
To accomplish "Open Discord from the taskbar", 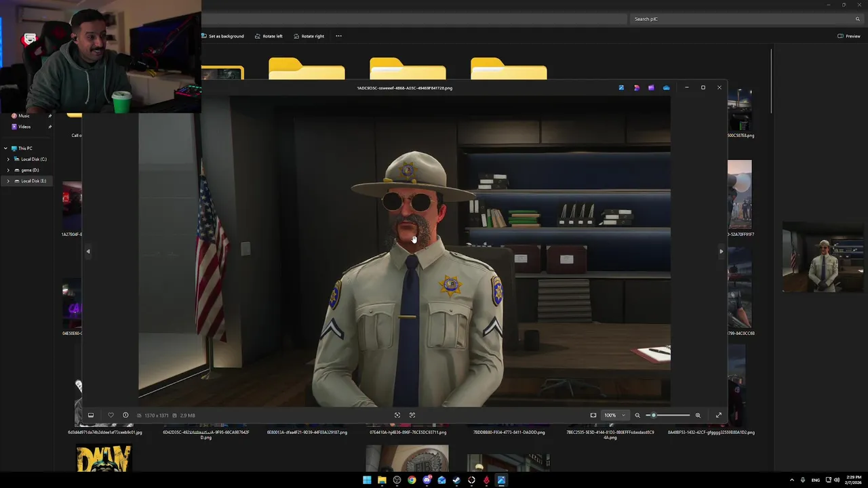I will pos(427,480).
